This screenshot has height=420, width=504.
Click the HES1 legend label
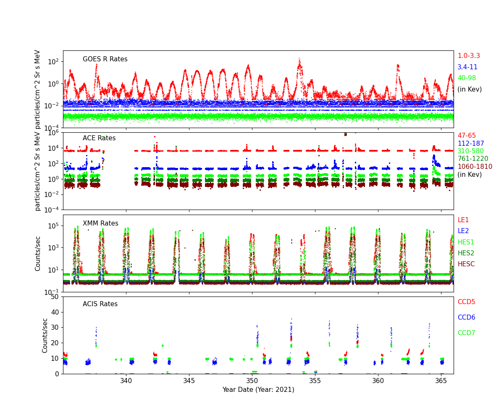[x=466, y=242]
